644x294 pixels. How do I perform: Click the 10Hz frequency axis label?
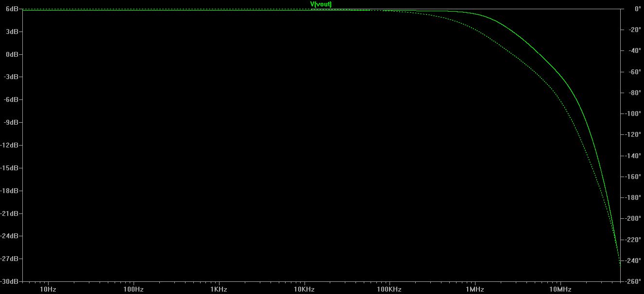(48, 289)
